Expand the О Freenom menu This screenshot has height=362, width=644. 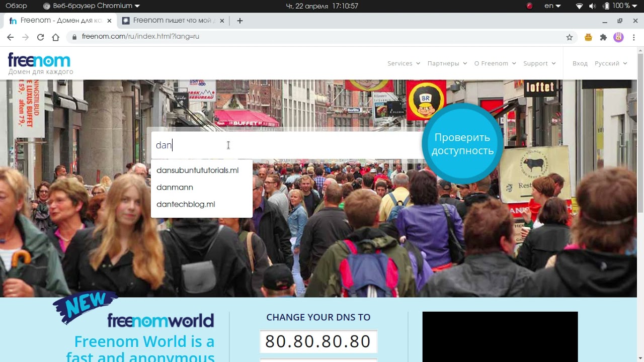[495, 63]
